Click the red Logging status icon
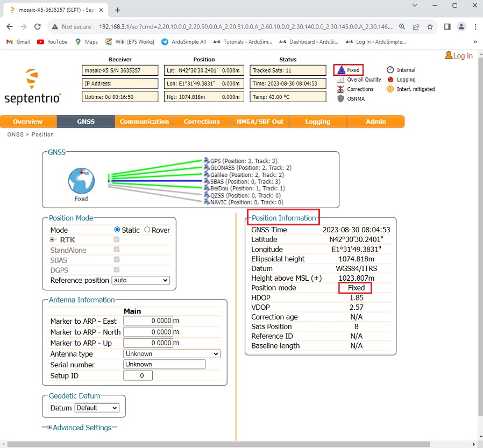Image resolution: width=483 pixels, height=448 pixels. coord(390,80)
